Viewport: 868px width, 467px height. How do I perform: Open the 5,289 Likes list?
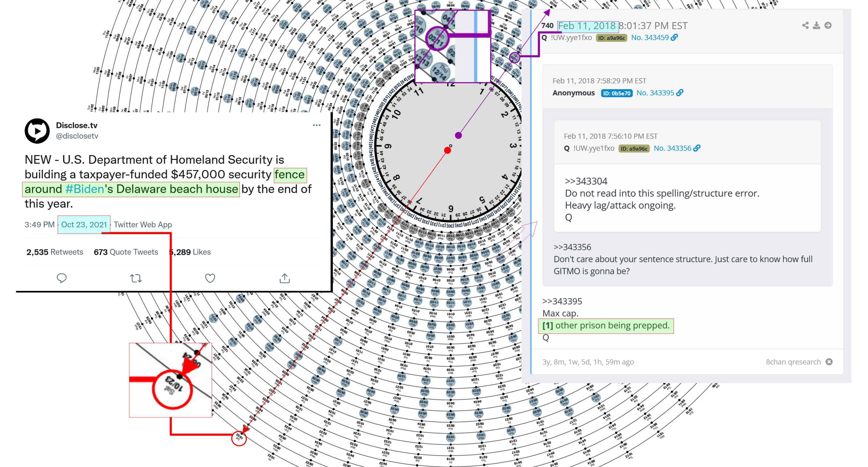(190, 252)
